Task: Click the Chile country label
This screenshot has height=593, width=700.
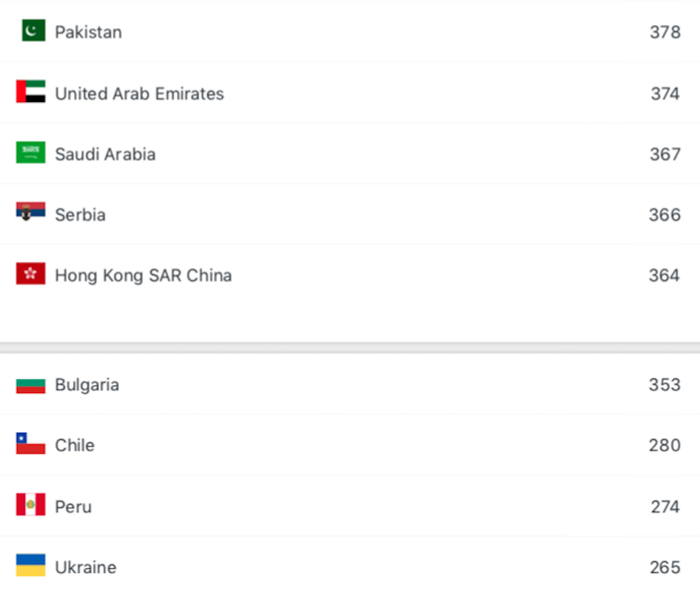Action: click(75, 444)
